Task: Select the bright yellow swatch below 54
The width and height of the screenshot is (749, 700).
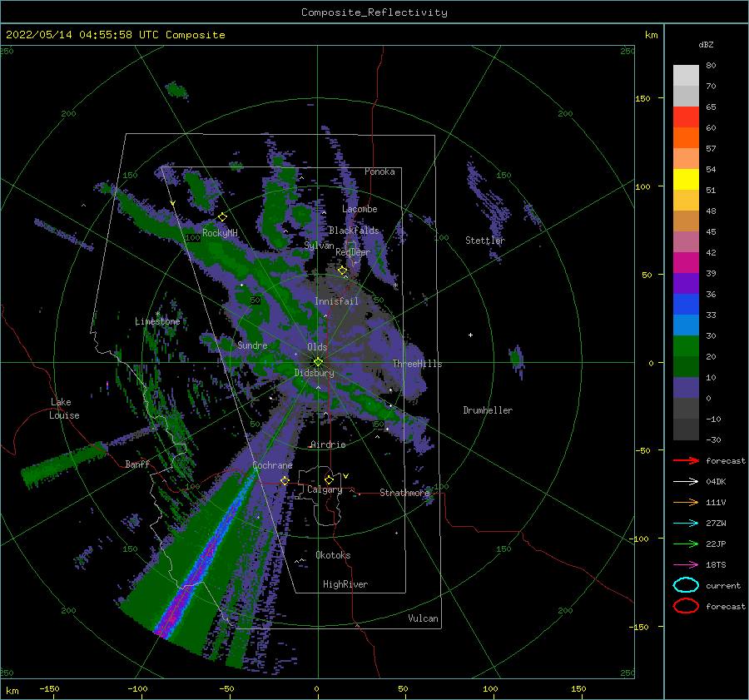Action: 686,179
